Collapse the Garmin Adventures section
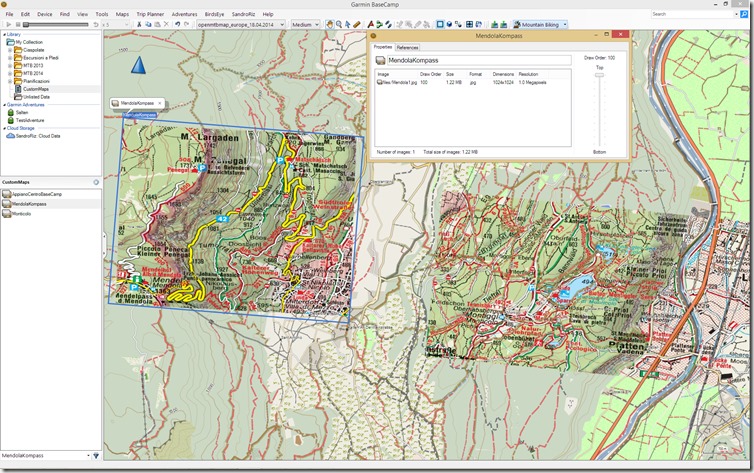Screen dimensions: 754x473 coord(4,105)
